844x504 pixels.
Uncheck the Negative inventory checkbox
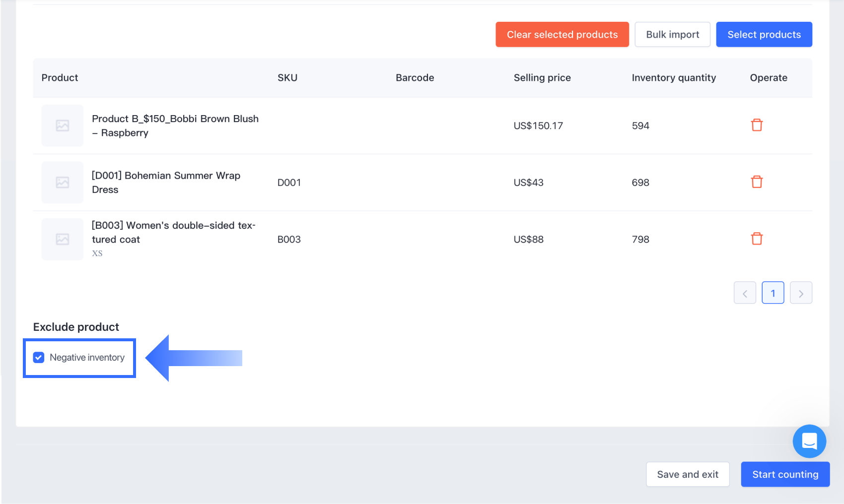tap(39, 358)
